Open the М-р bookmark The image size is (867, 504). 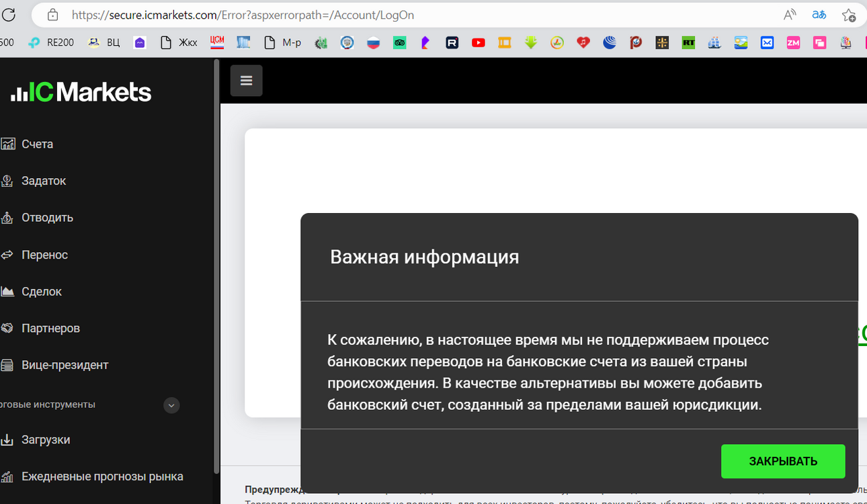click(x=283, y=42)
